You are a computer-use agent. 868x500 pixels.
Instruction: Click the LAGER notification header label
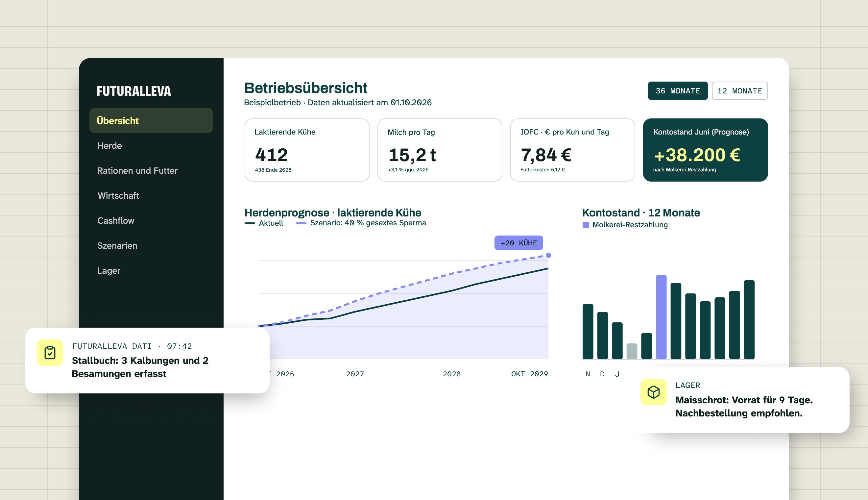click(x=687, y=385)
